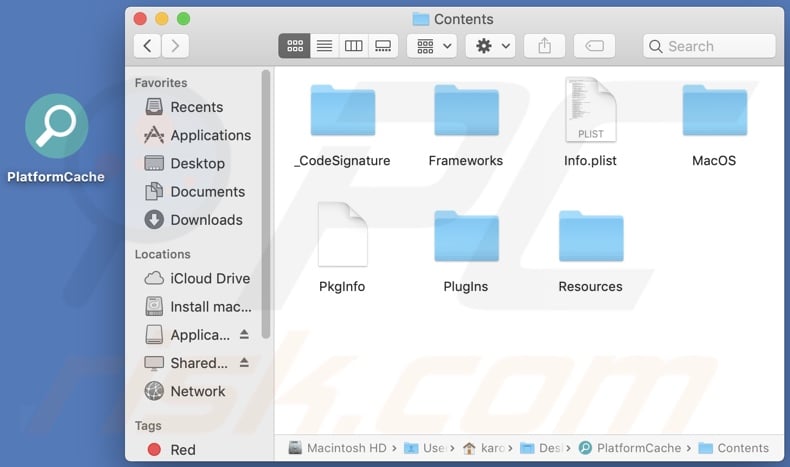Open the PlatformCache app icon on desktop

[56, 126]
